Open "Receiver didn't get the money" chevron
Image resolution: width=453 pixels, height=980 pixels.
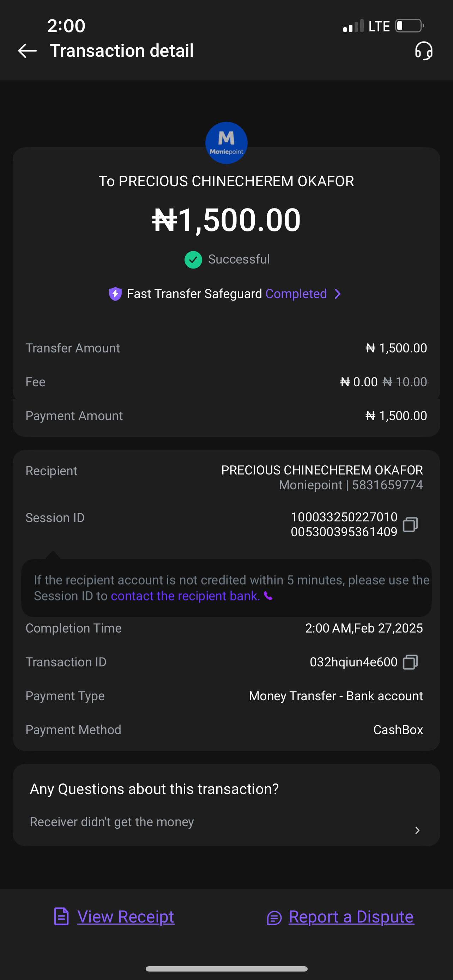[x=417, y=830]
